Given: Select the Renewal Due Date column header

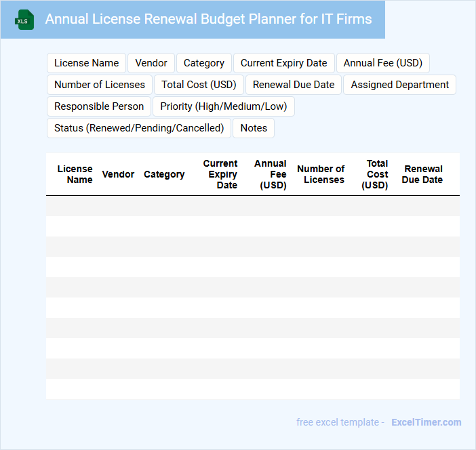Looking at the screenshot, I should (x=422, y=174).
